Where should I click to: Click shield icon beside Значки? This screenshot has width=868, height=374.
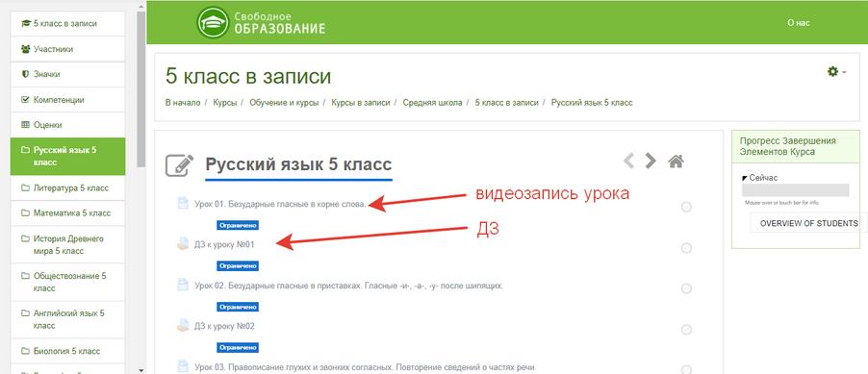[24, 74]
